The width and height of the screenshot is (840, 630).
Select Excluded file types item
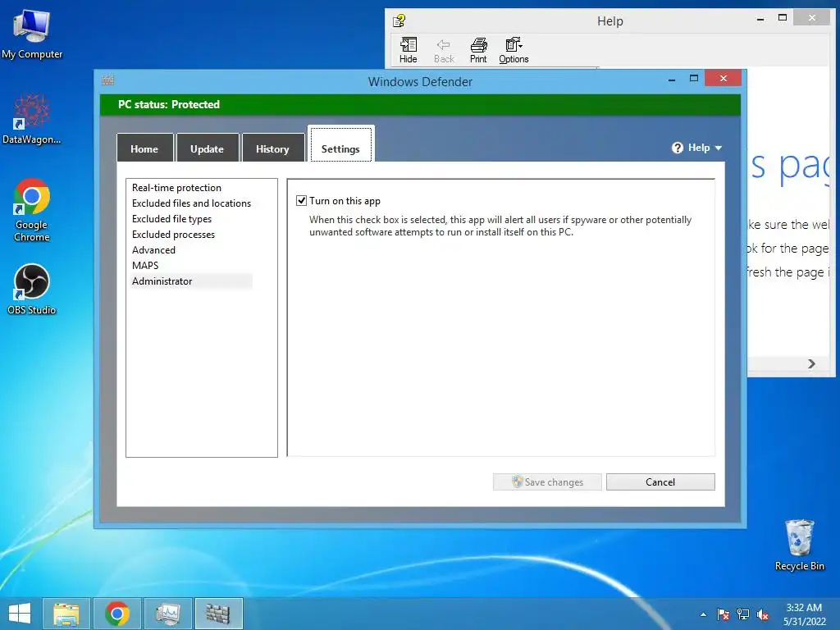[171, 218]
